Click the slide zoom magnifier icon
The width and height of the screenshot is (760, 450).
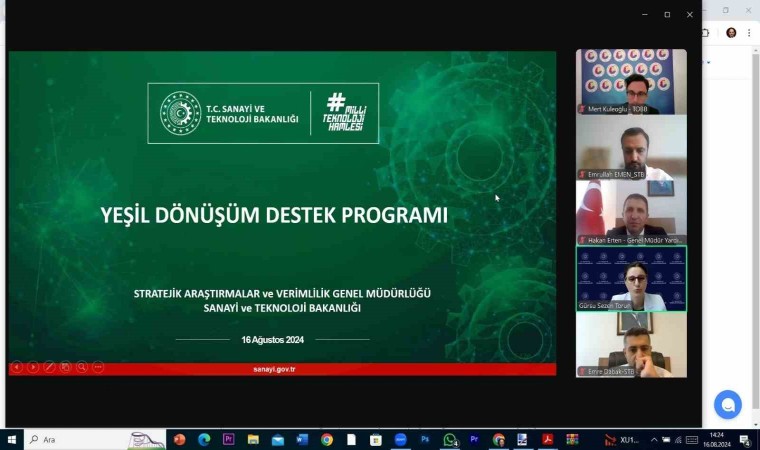point(81,367)
